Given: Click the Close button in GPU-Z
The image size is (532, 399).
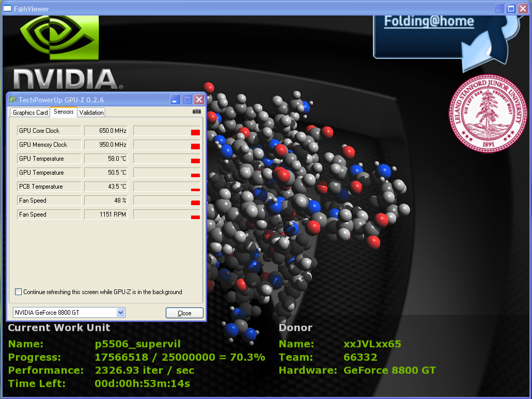Looking at the screenshot, I should [x=184, y=313].
